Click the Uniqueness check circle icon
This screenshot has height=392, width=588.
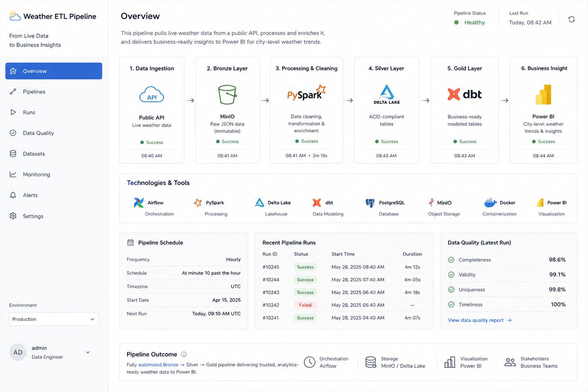click(x=451, y=290)
